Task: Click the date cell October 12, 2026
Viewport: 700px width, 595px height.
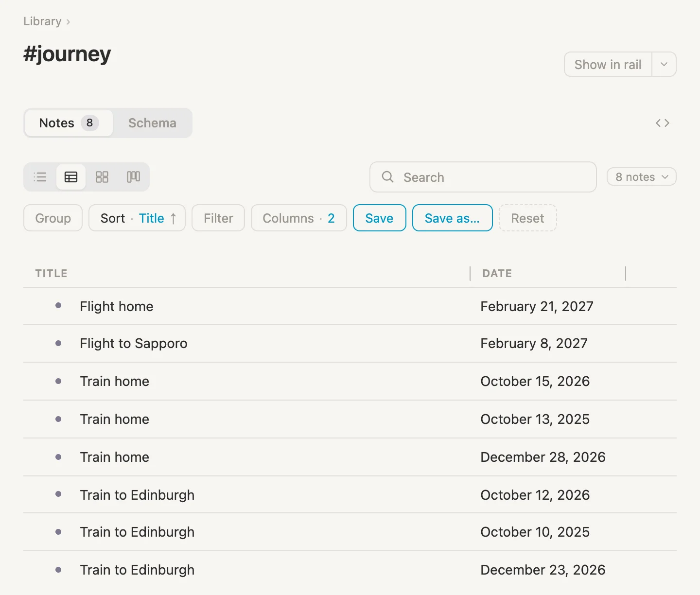Action: pyautogui.click(x=535, y=495)
